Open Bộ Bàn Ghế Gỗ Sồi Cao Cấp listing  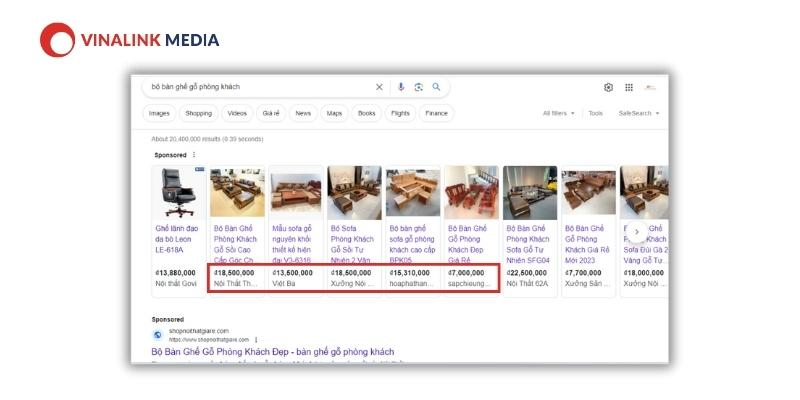click(x=236, y=244)
